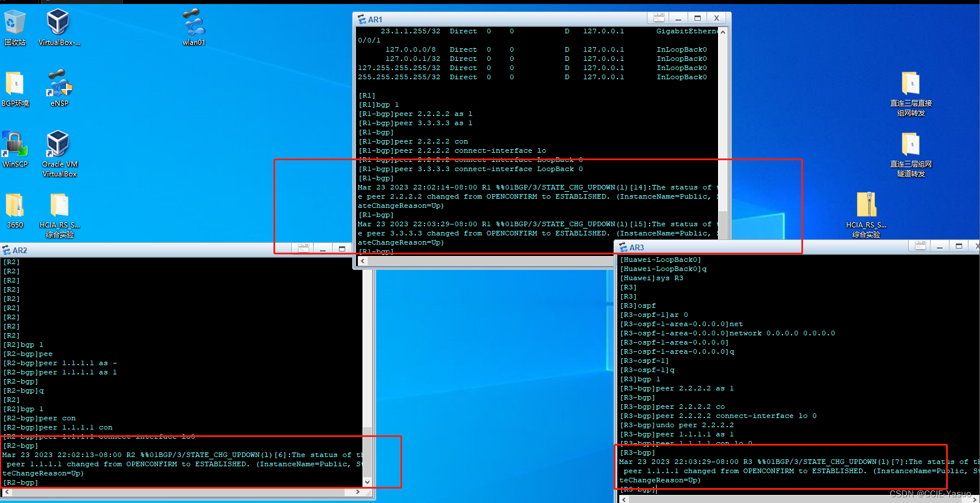Click AR3 line '[R3-ospf-1]ar 0'
Screen dimensions: 980x503
654,315
